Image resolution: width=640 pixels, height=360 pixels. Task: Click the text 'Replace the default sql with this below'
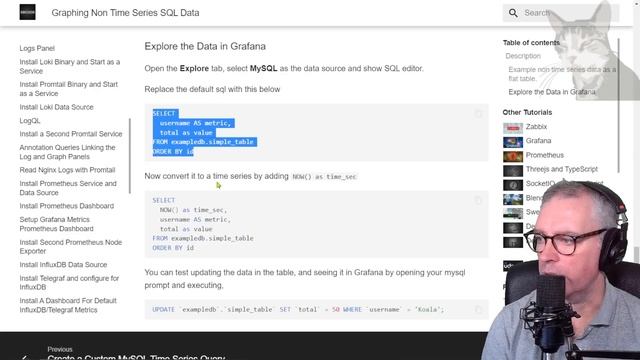[212, 89]
